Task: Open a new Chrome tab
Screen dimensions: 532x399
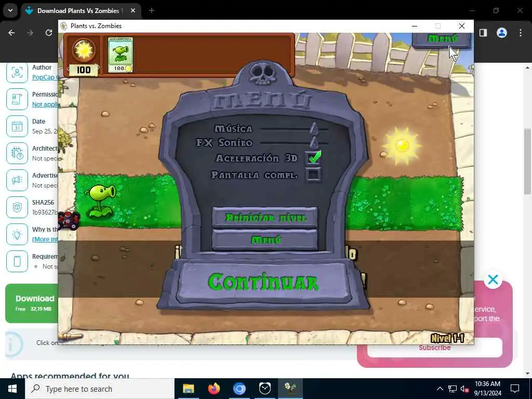Action: click(151, 10)
